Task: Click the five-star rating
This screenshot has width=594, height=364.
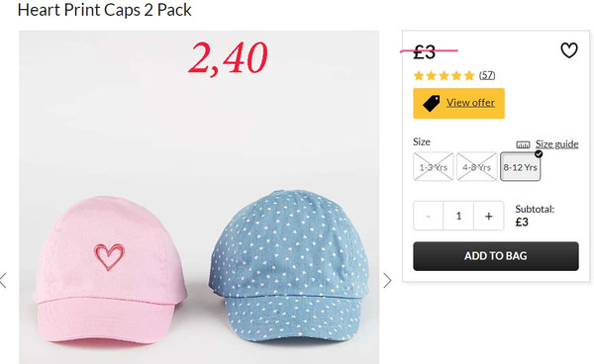Action: [444, 76]
